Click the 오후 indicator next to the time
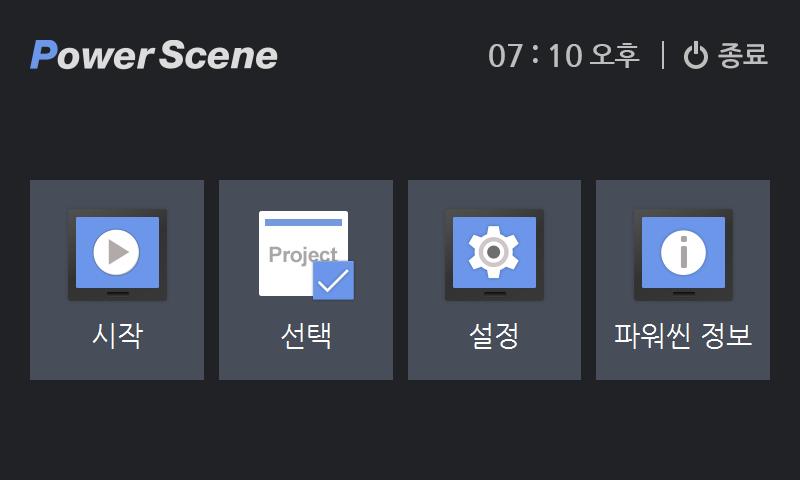 point(614,55)
